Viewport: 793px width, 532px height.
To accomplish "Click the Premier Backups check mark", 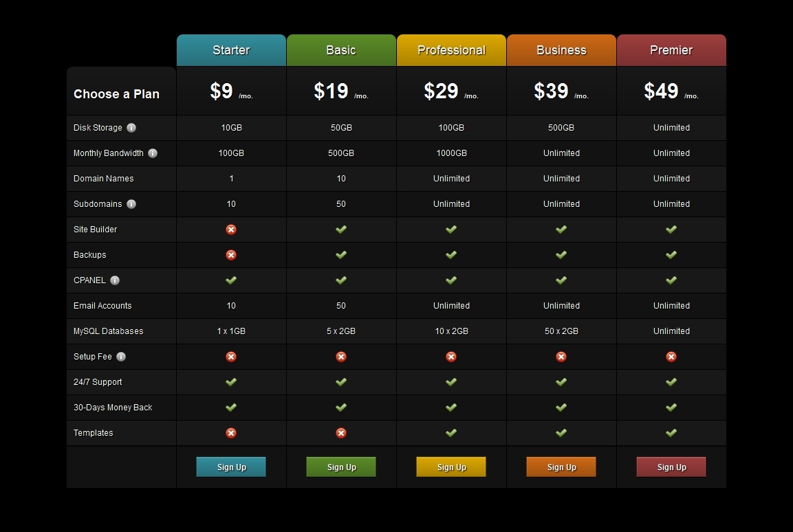I will tap(671, 254).
